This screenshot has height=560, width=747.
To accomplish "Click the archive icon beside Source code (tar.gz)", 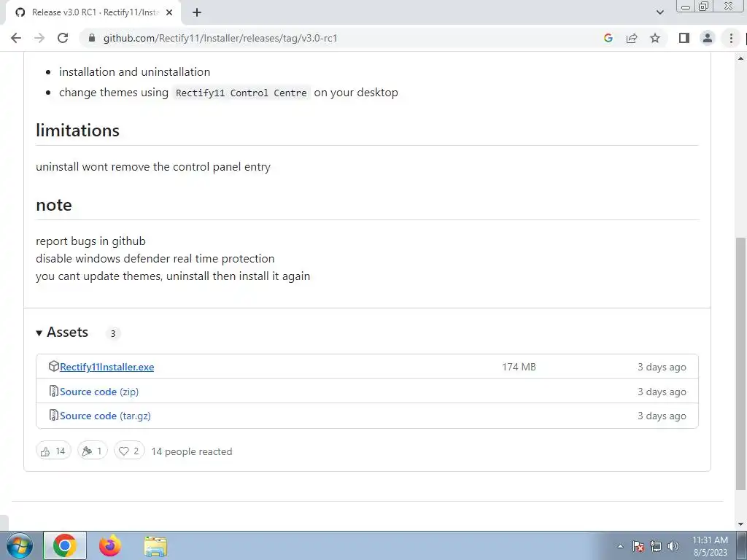I will [x=54, y=415].
